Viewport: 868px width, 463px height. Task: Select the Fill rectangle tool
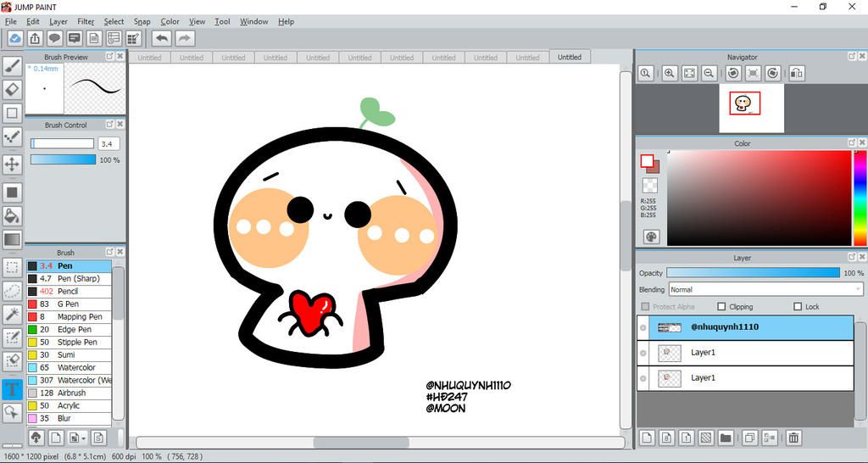(x=12, y=192)
